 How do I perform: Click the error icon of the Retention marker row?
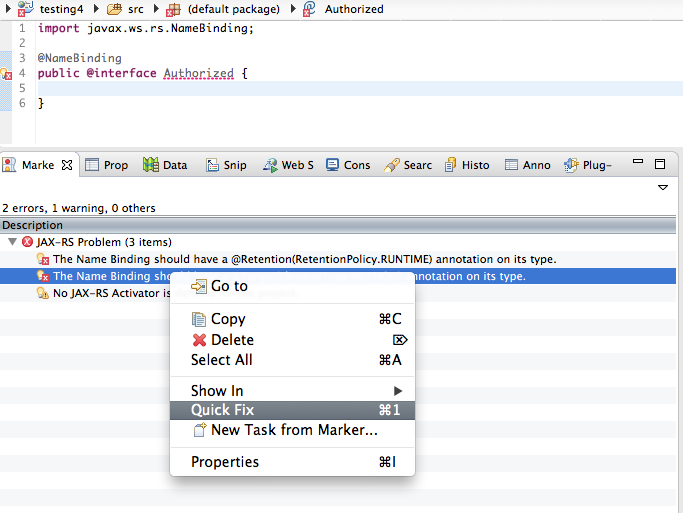43,259
